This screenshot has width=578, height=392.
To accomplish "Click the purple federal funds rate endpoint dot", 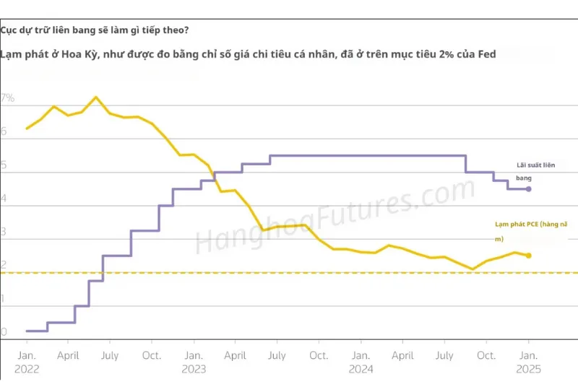I will tap(529, 189).
